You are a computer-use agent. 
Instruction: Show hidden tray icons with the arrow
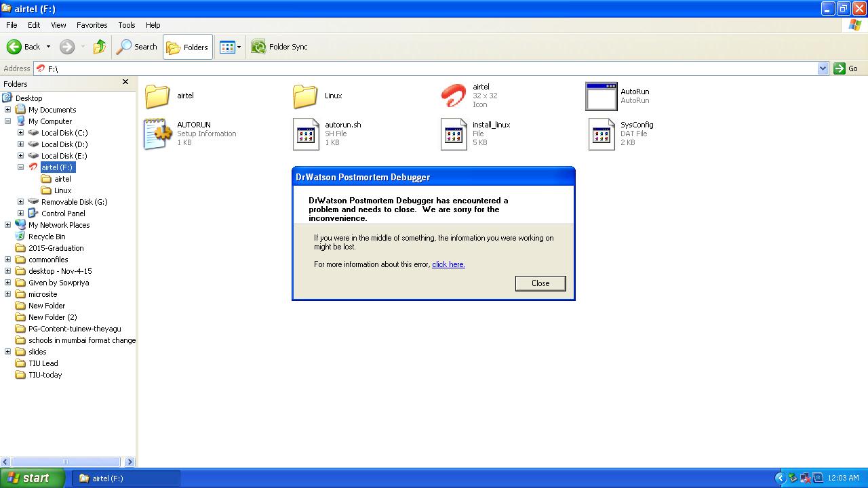click(779, 478)
